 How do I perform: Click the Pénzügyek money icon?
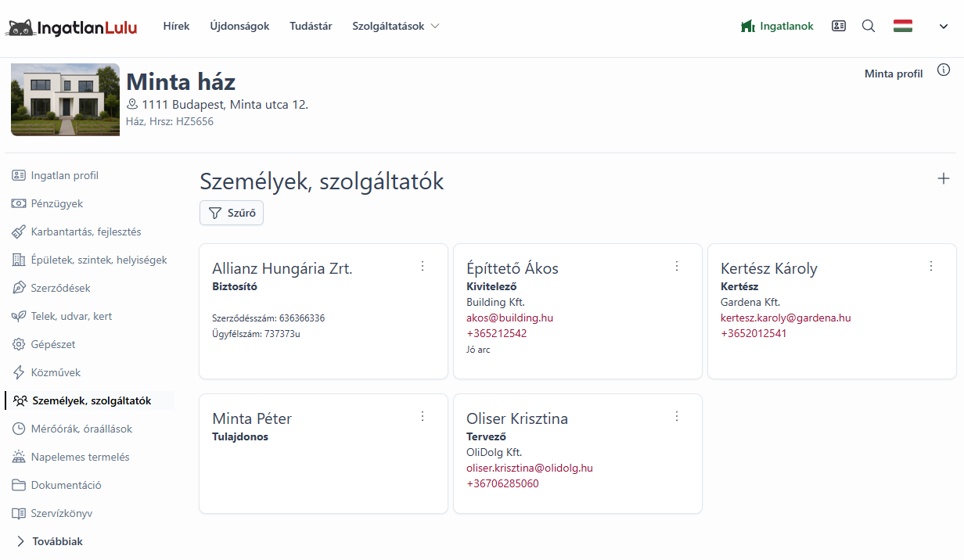coord(19,203)
